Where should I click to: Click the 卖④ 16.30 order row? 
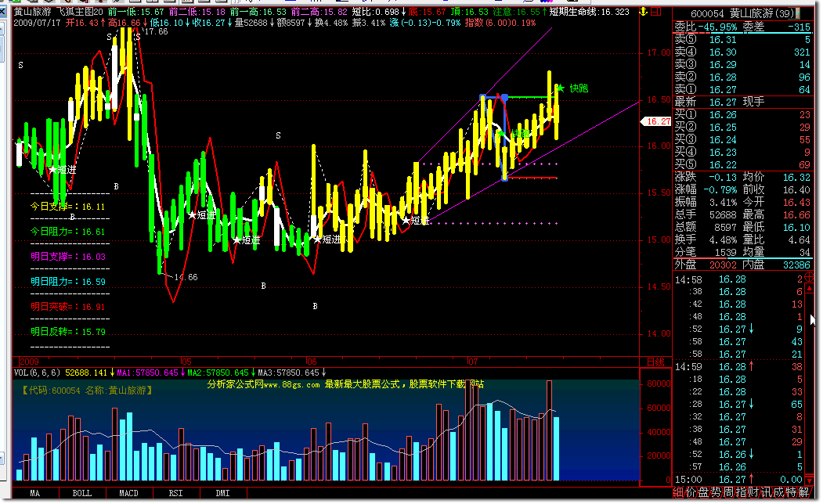coord(742,52)
